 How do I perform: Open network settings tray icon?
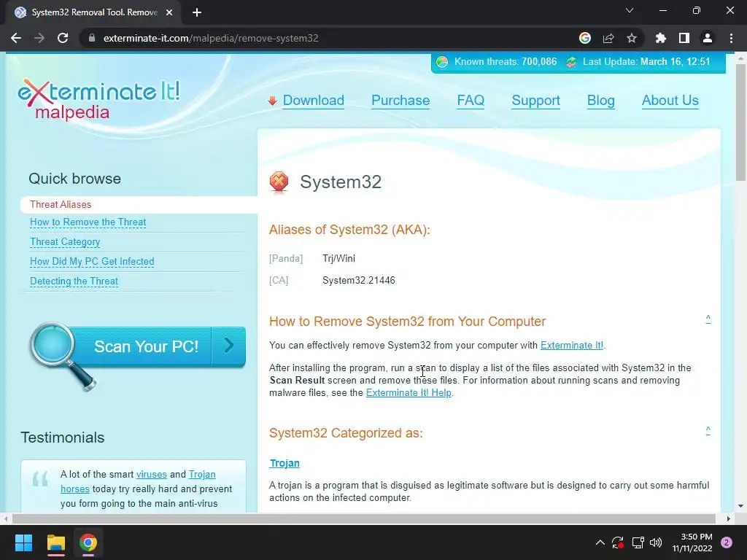pyautogui.click(x=638, y=542)
